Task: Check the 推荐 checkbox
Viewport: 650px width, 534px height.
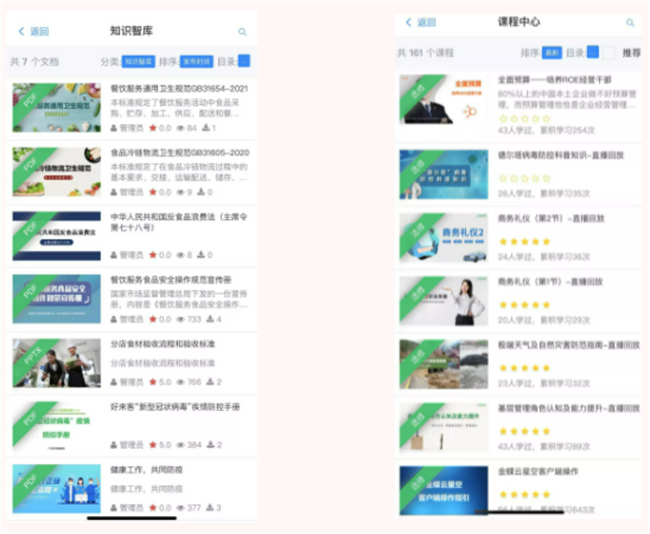Action: coord(609,52)
